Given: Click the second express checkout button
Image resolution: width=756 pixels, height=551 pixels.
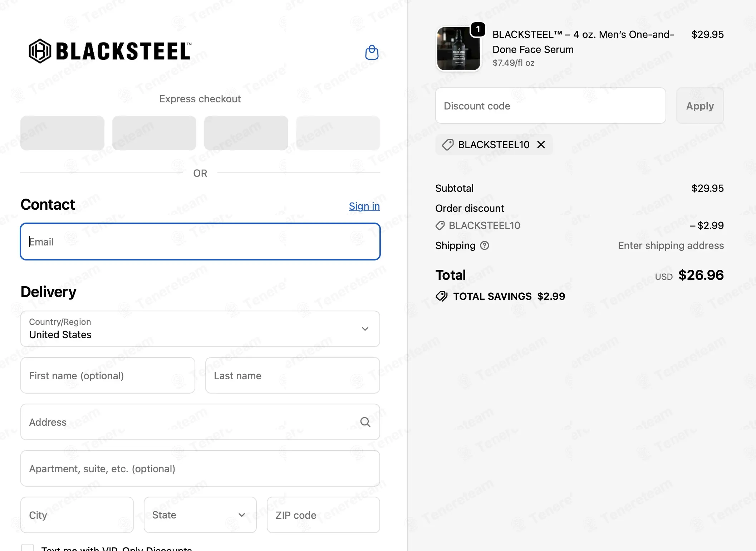Looking at the screenshot, I should (x=154, y=133).
